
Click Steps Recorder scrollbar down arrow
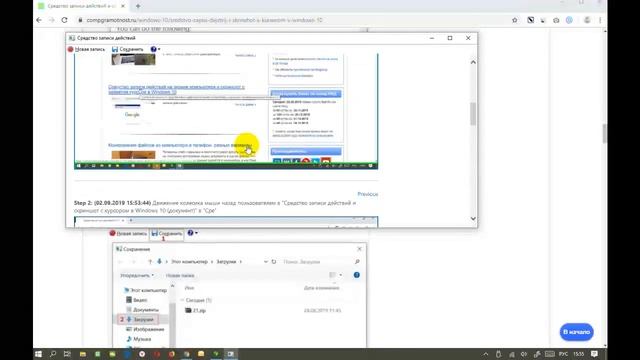pyautogui.click(x=473, y=219)
